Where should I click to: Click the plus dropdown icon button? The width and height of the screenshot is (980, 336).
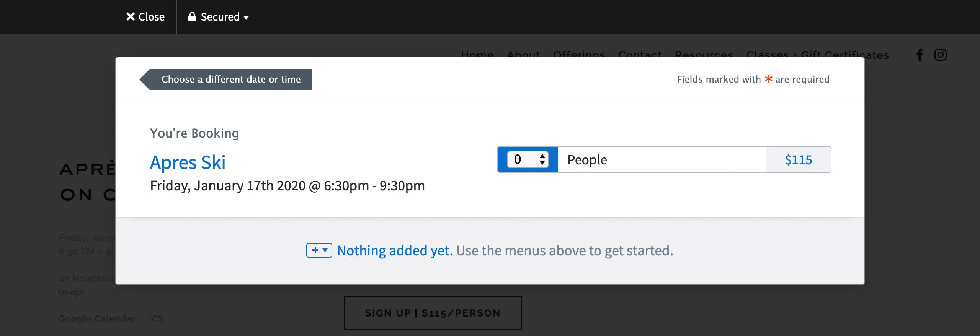[x=319, y=250]
